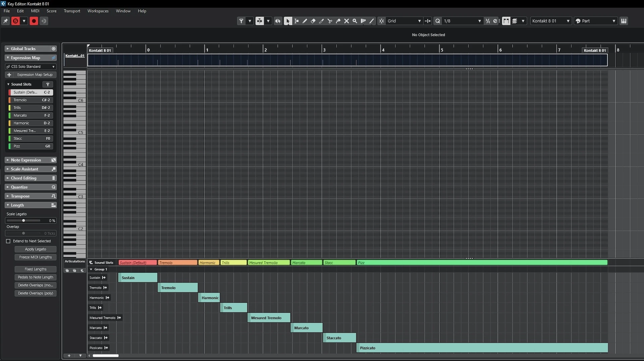Toggle Acoustic Feedback speaker button
This screenshot has height=361, width=644.
coord(278,21)
